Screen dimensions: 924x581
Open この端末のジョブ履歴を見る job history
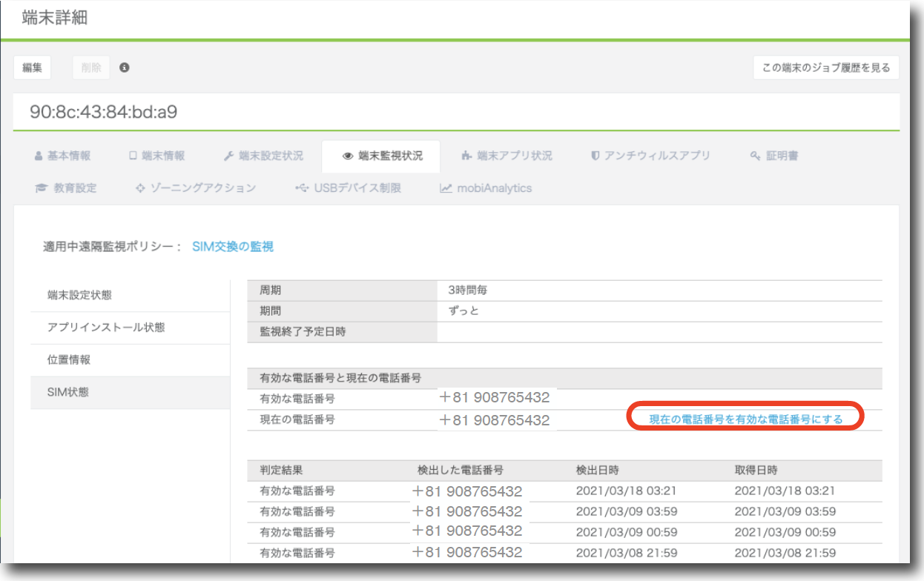(x=826, y=67)
